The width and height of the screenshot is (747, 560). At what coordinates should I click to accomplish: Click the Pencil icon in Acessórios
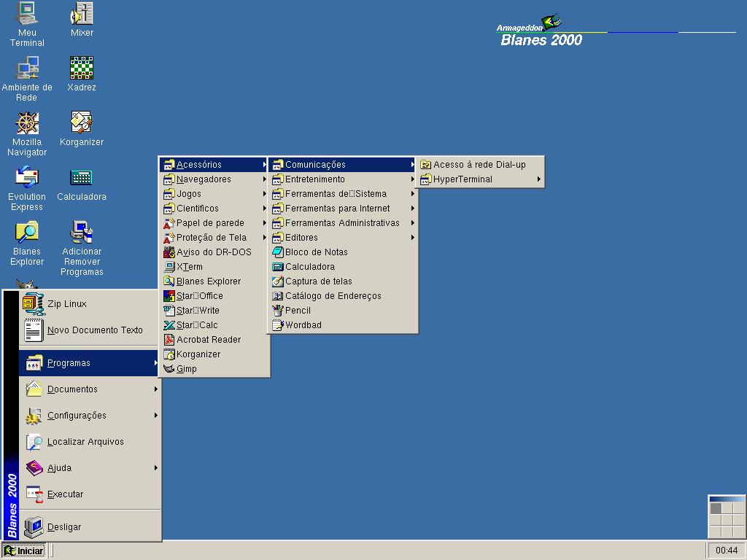[278, 311]
